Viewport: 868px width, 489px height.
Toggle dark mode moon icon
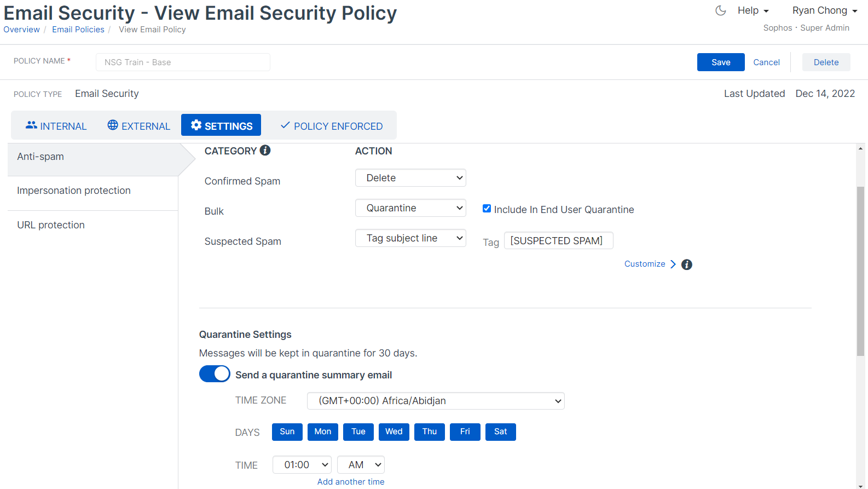click(x=721, y=10)
